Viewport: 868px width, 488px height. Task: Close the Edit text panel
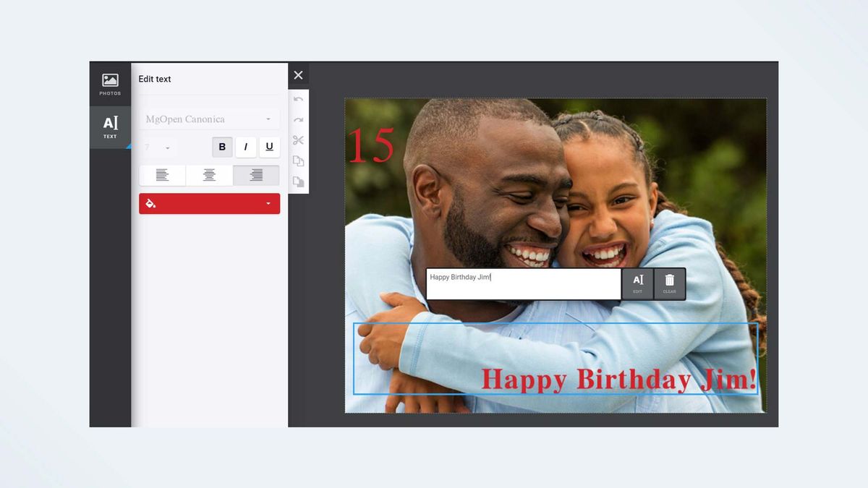click(298, 74)
